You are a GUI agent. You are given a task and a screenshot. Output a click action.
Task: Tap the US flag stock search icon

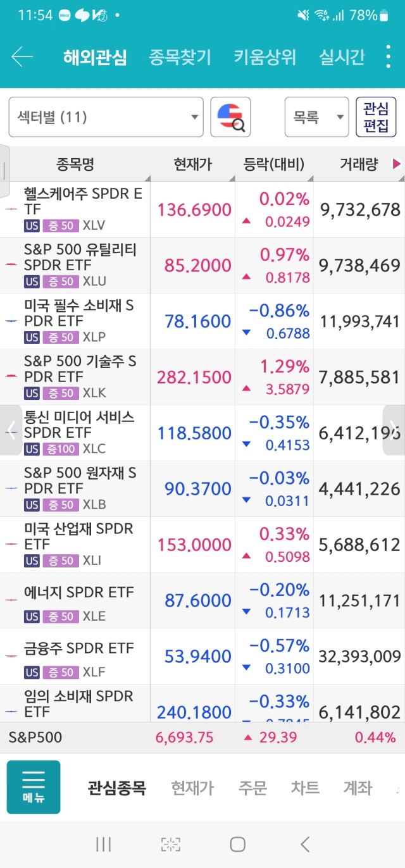[x=230, y=117]
